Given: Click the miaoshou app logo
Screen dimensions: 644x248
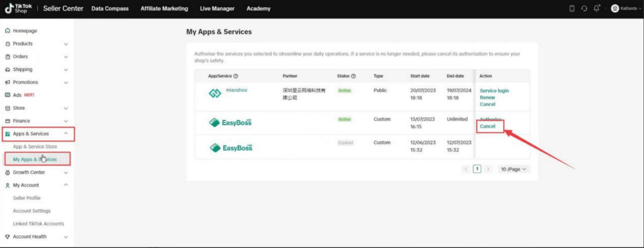Looking at the screenshot, I should pos(215,94).
